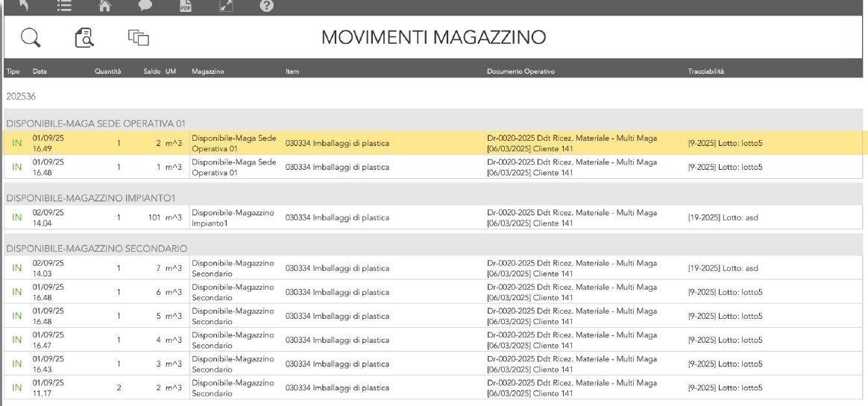Click '[19-2025] Lotto: asd' in Impianto1 row
The width and height of the screenshot is (868, 406).
tap(723, 218)
